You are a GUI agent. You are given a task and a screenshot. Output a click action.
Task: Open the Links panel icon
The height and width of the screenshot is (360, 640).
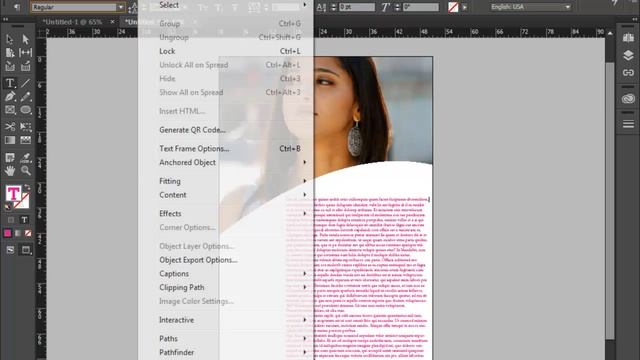[628, 73]
